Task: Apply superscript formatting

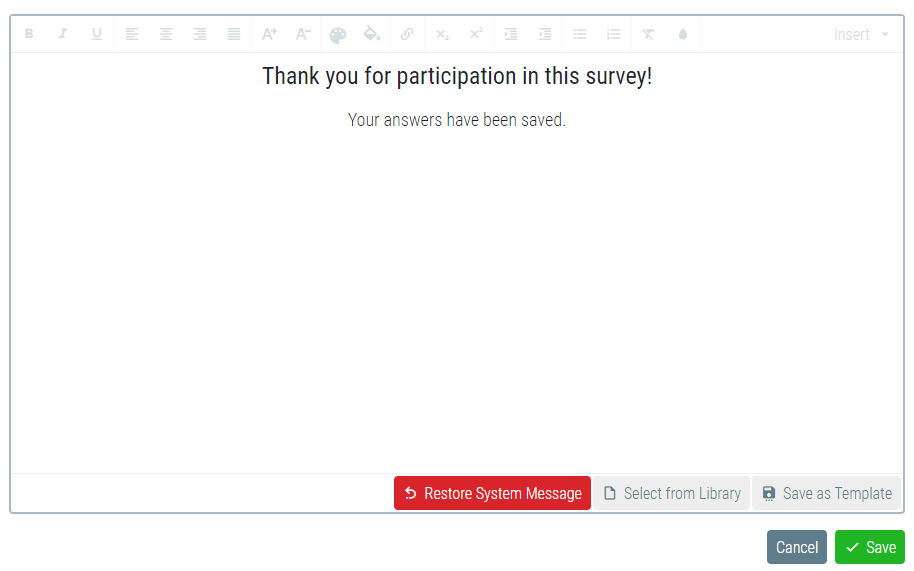Action: 476,34
